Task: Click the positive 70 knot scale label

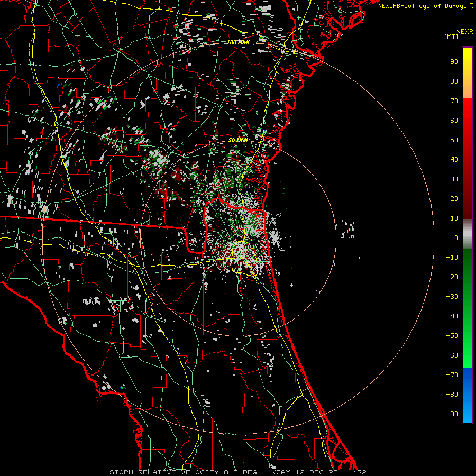Action: point(454,101)
